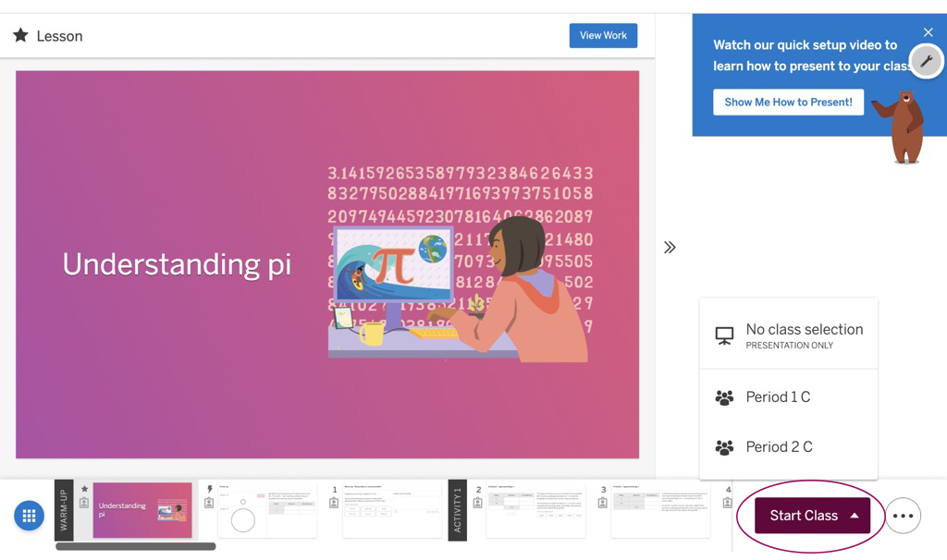Select the Understanding pi slide thumbnail
Screen dimensions: 947x560
tap(142, 510)
